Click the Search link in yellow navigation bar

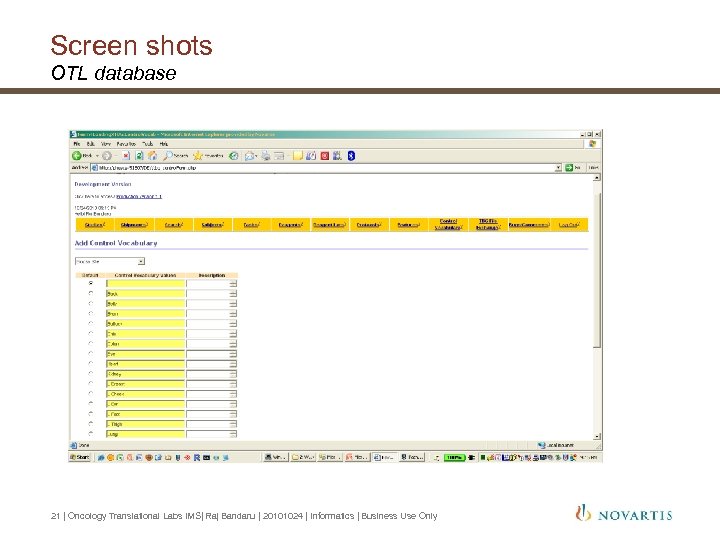pyautogui.click(x=174, y=225)
